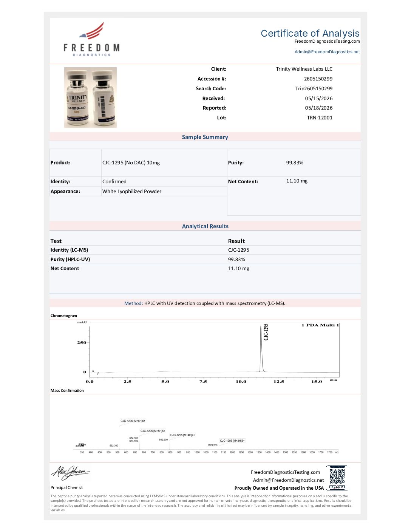Screen dimensions: 411x532
Task: Click the FreedomDiagnosticsTesting.com link under title
Action: pos(327,41)
